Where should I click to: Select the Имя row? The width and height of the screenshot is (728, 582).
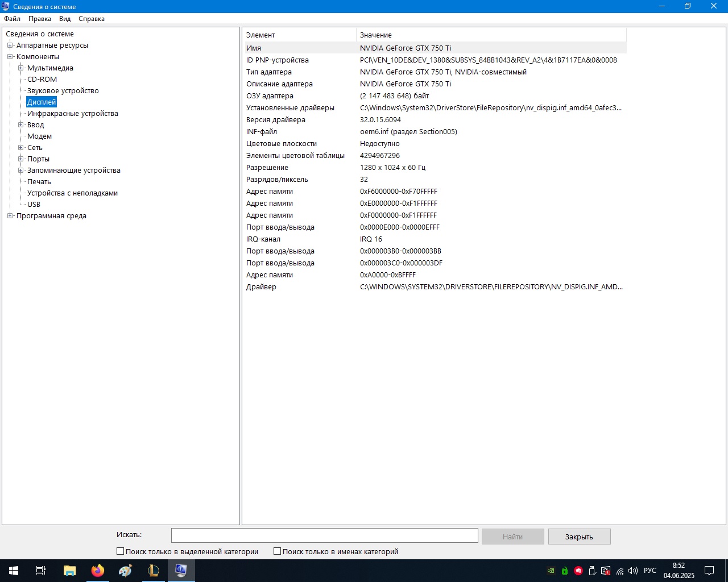click(436, 48)
